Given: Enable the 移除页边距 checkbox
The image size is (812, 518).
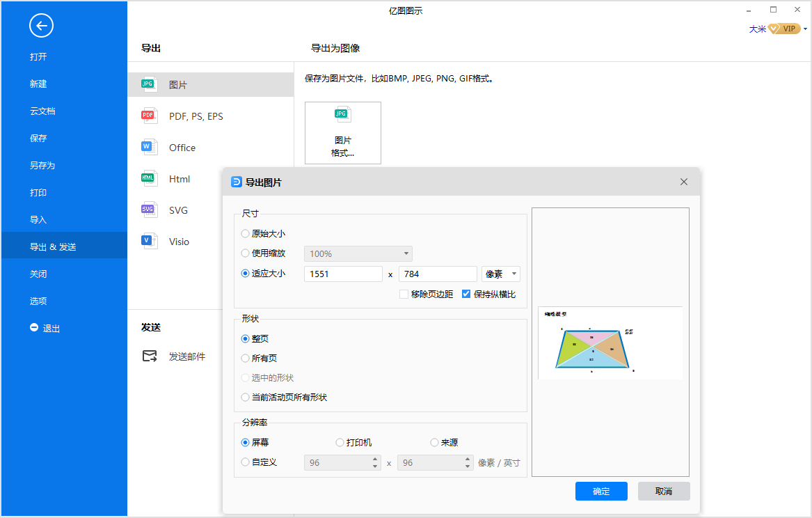Looking at the screenshot, I should [404, 295].
